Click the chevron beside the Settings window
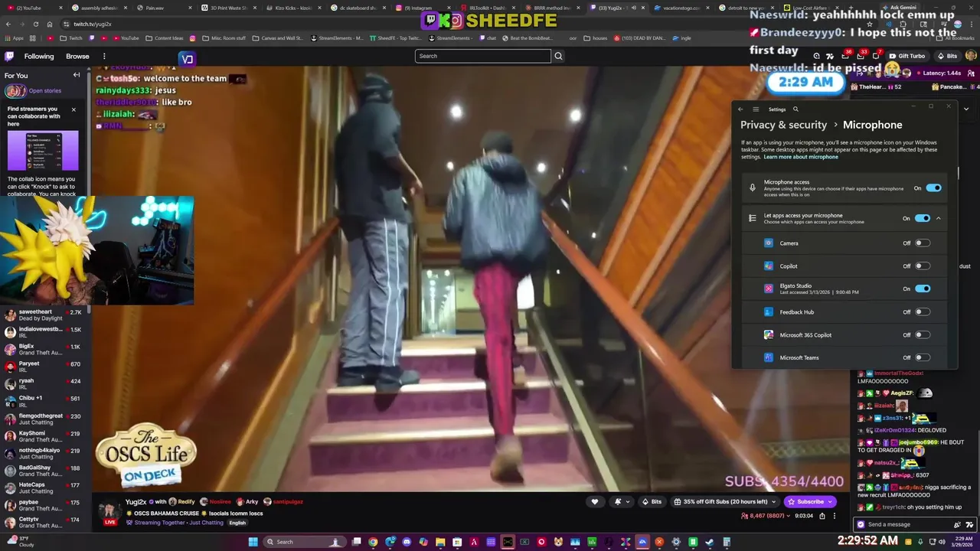The width and height of the screenshot is (980, 551). (x=966, y=109)
